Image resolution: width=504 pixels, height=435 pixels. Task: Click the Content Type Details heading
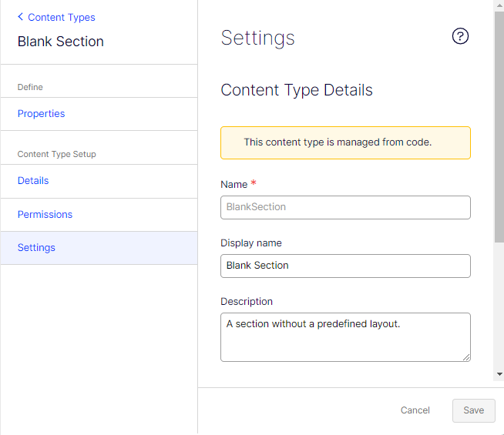click(x=297, y=90)
